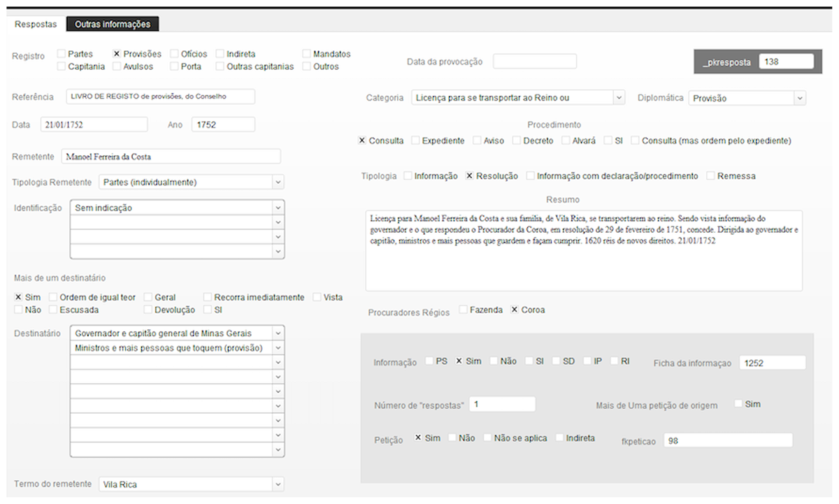The width and height of the screenshot is (839, 504).
Task: Tick the Remessa checkbox
Action: click(710, 176)
